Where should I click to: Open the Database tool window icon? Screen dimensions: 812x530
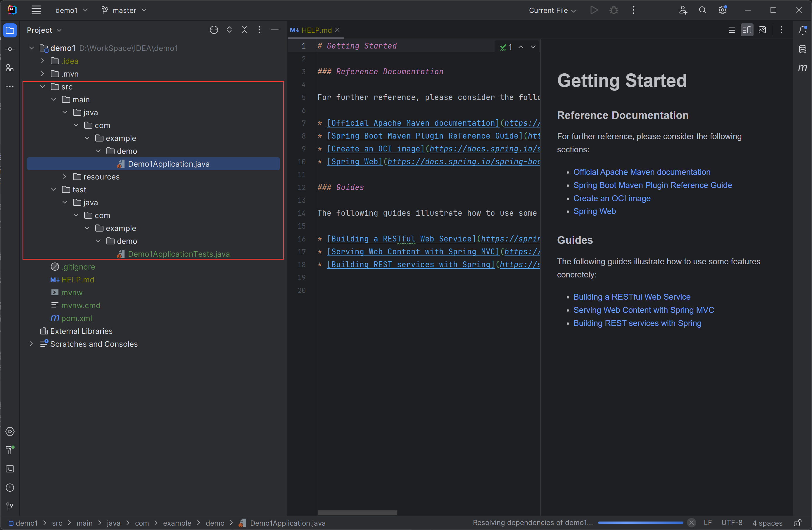tap(802, 49)
